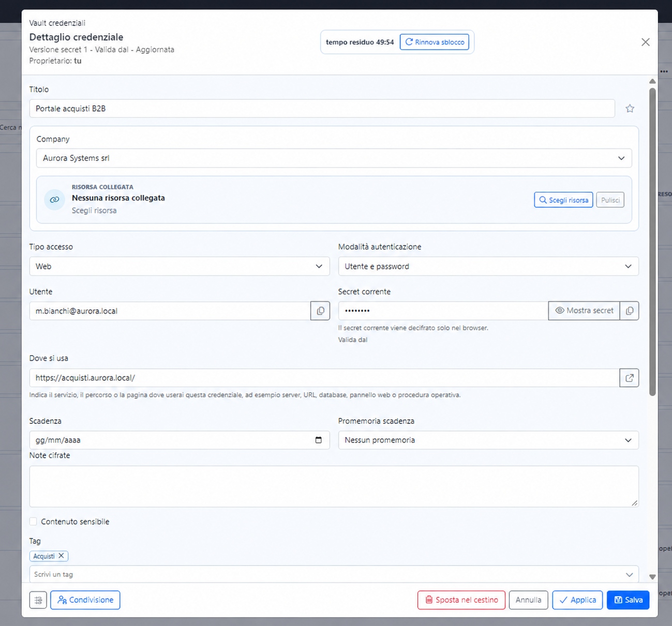Viewport: 672px width, 626px height.
Task: Cancel with the Annulla button
Action: 528,600
